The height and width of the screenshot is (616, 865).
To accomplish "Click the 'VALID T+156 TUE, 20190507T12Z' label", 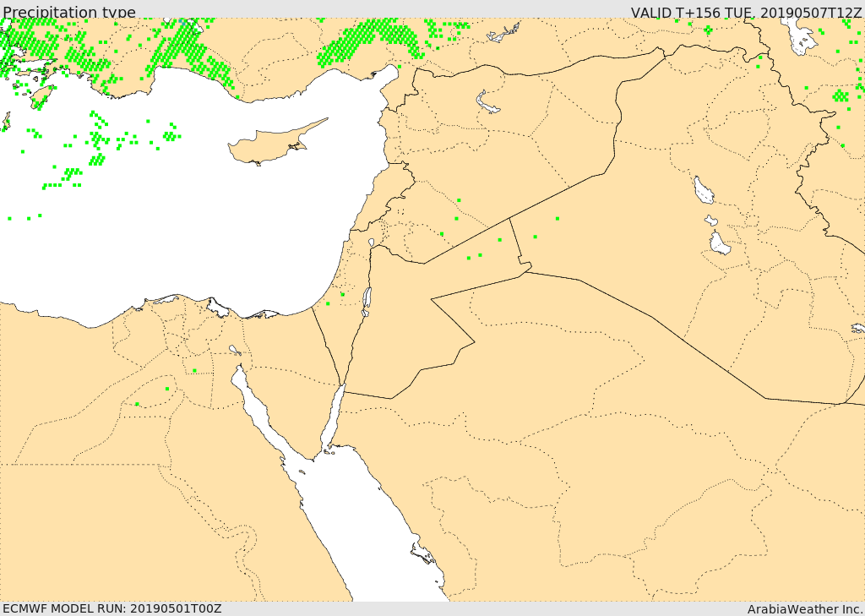I will tap(746, 12).
